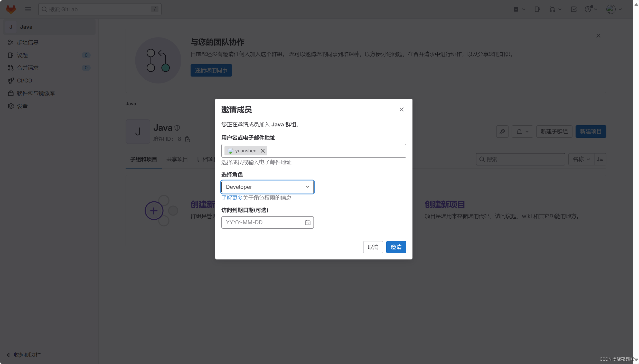Click the GitLab fox logo
The height and width of the screenshot is (364, 639).
[11, 9]
